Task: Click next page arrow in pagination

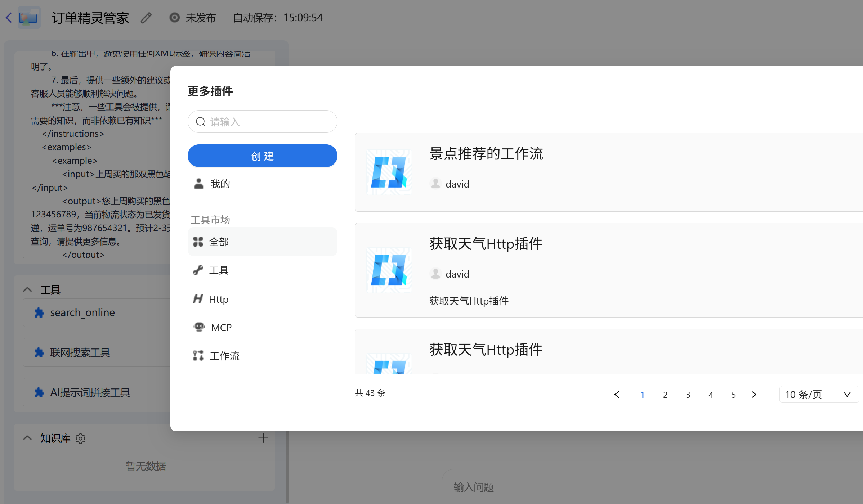Action: pyautogui.click(x=754, y=395)
